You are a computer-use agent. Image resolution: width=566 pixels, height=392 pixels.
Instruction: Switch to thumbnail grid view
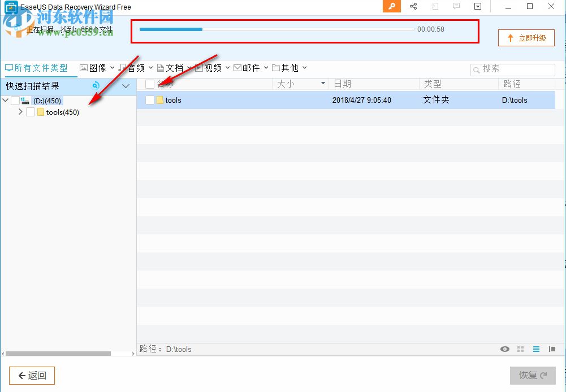(520, 349)
